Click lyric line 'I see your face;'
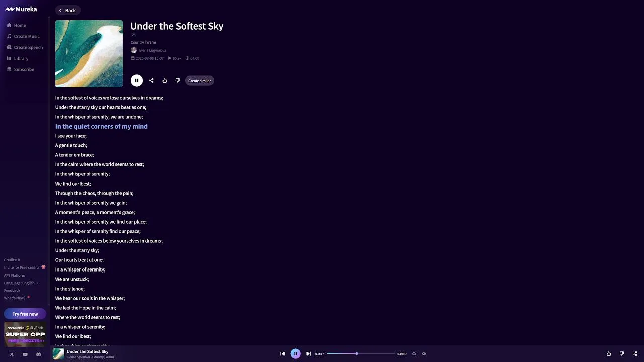 pyautogui.click(x=71, y=136)
